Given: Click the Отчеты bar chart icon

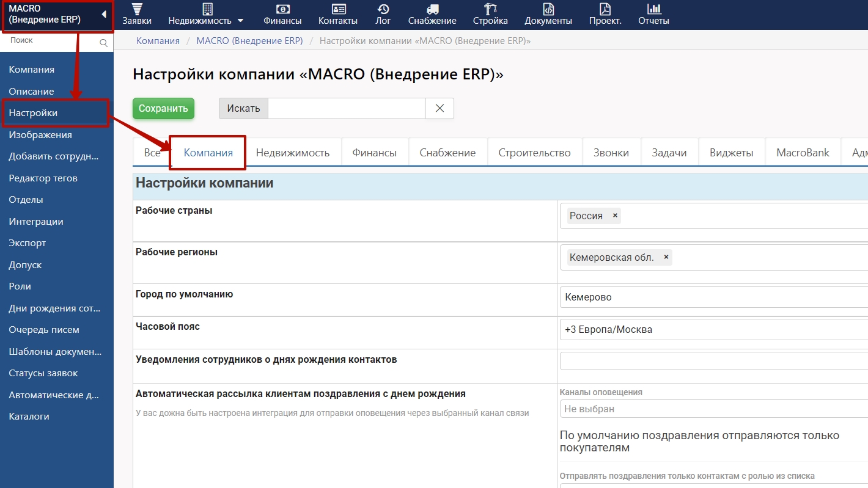Looking at the screenshot, I should pos(653,9).
